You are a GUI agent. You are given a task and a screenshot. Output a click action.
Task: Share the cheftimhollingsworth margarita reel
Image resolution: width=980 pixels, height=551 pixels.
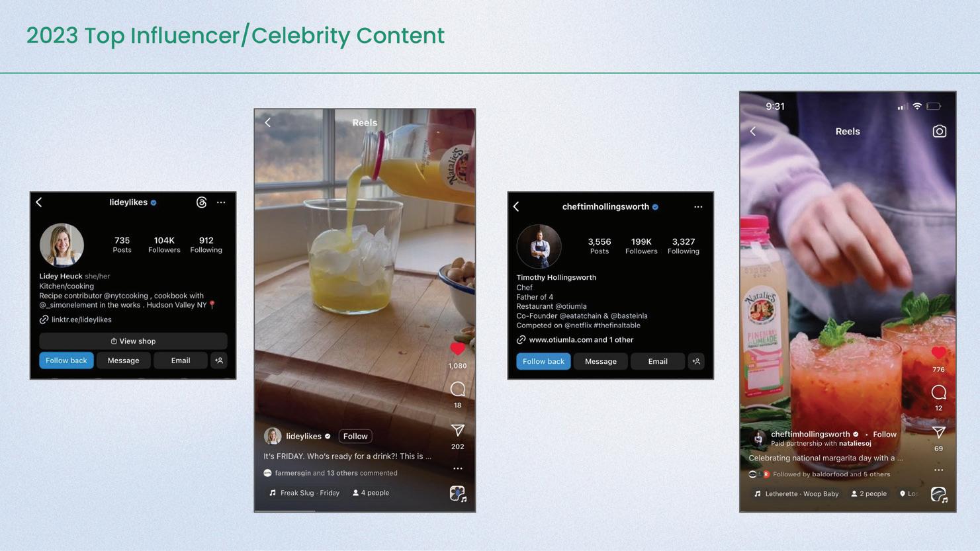(938, 433)
